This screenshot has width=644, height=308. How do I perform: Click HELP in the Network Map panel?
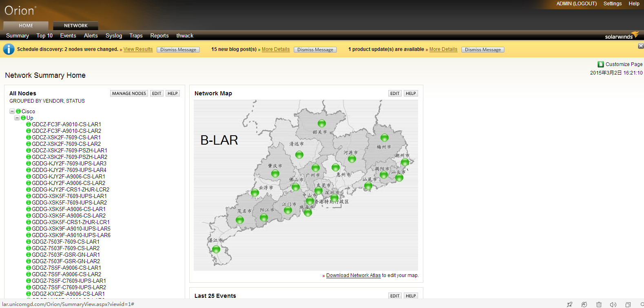coord(411,93)
